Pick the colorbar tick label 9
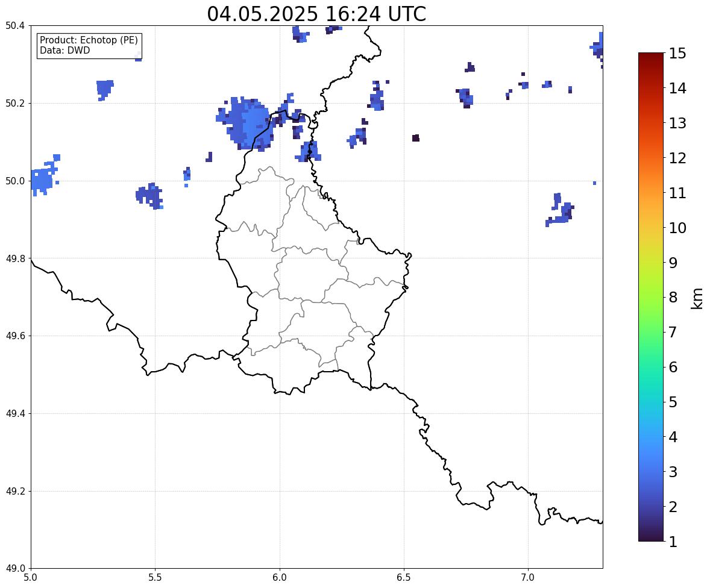The width and height of the screenshot is (710, 588). point(673,263)
